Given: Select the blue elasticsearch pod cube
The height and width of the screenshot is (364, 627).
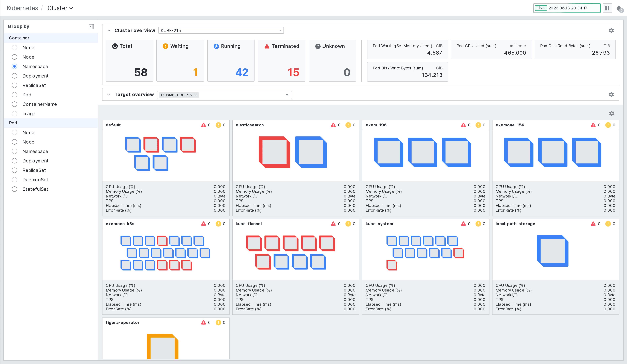Looking at the screenshot, I should (311, 152).
